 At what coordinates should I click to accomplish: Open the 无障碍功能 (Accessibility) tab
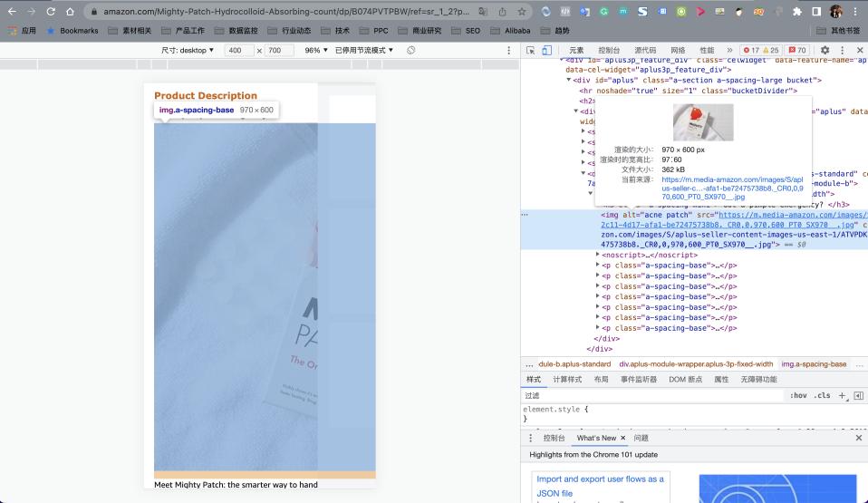point(759,380)
